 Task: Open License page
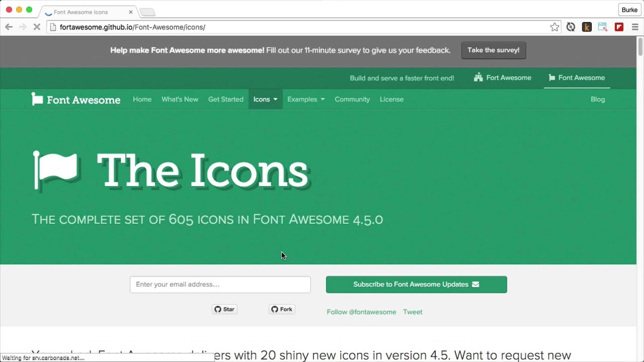tap(391, 100)
